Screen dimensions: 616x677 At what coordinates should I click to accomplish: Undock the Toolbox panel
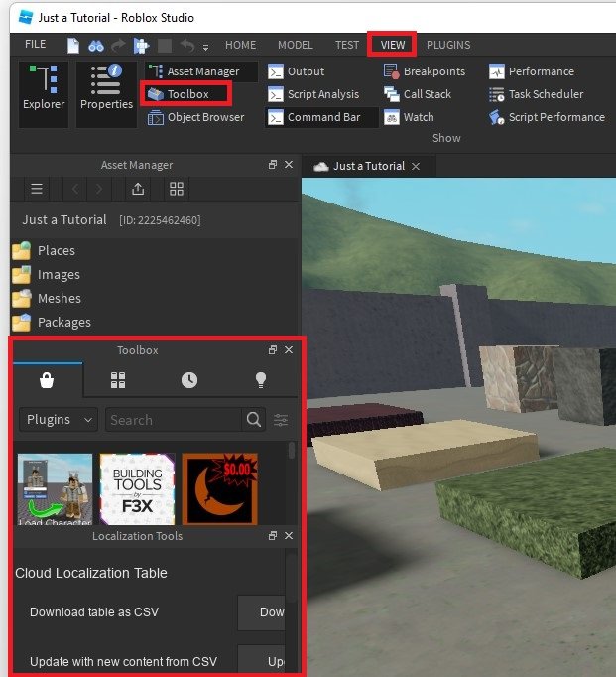[x=272, y=350]
